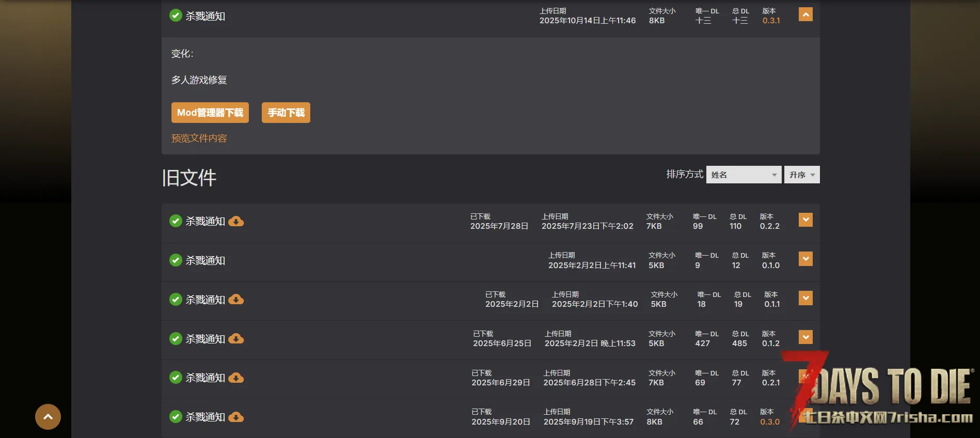
Task: Expand the version 0.1.0 file row
Action: click(805, 259)
